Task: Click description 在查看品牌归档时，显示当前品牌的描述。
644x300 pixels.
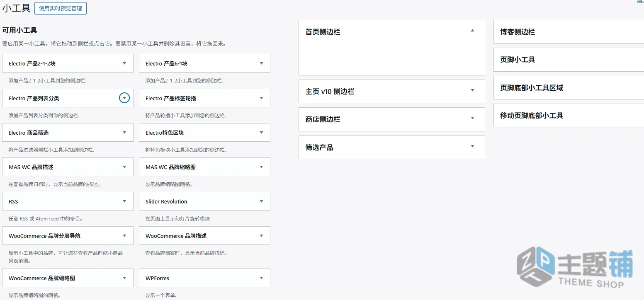Action: (x=54, y=184)
